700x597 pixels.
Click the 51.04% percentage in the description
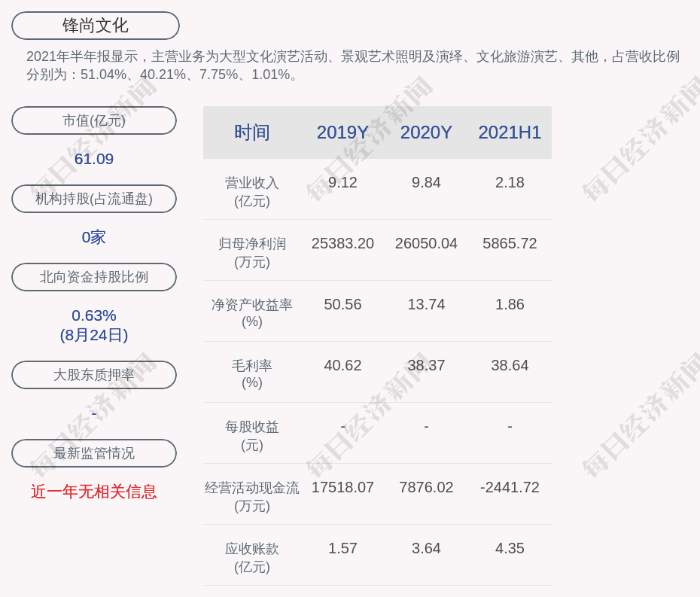(103, 75)
